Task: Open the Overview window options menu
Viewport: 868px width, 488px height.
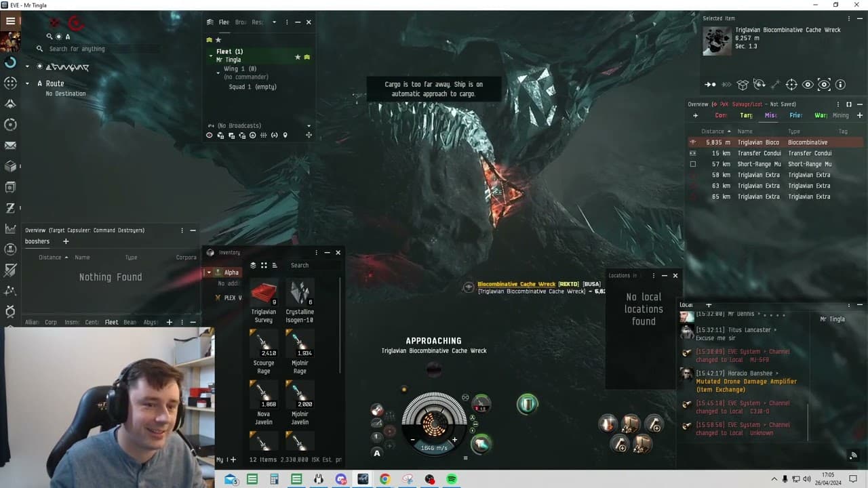Action: (x=837, y=104)
